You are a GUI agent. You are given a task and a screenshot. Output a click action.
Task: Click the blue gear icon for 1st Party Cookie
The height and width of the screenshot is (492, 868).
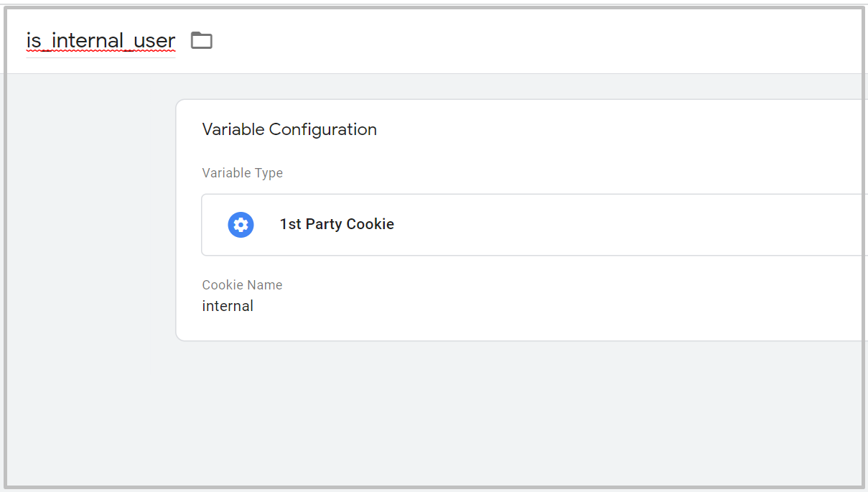tap(241, 225)
